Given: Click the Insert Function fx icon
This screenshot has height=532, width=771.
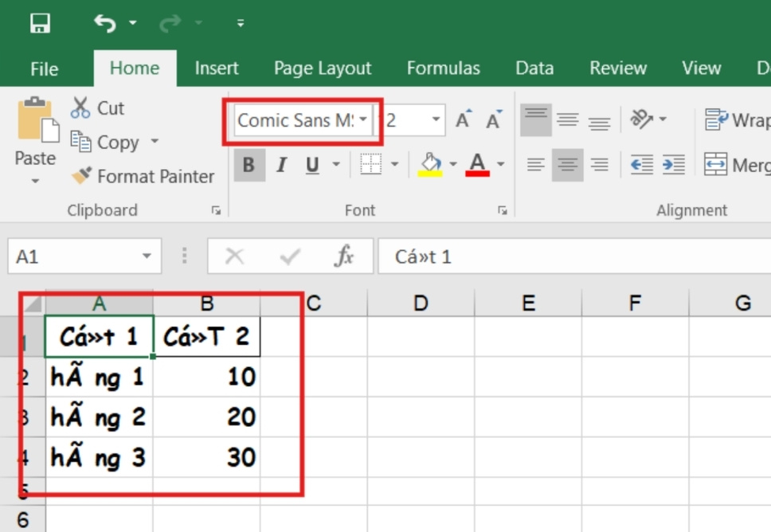Looking at the screenshot, I should click(343, 256).
